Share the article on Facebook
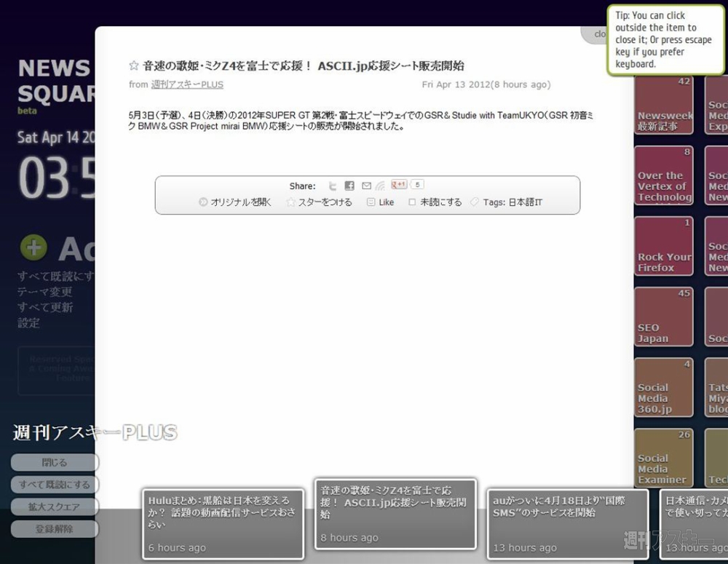This screenshot has height=564, width=728. pos(349,186)
